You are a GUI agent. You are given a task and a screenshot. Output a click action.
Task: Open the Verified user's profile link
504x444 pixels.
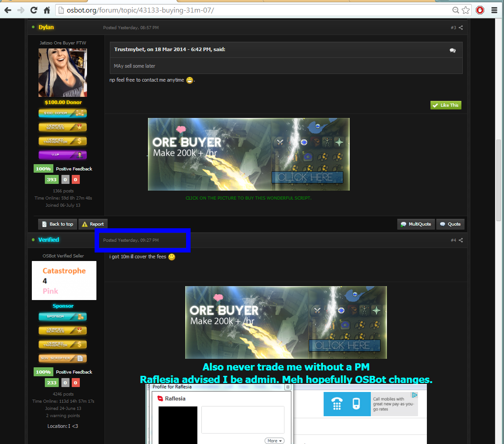click(48, 240)
